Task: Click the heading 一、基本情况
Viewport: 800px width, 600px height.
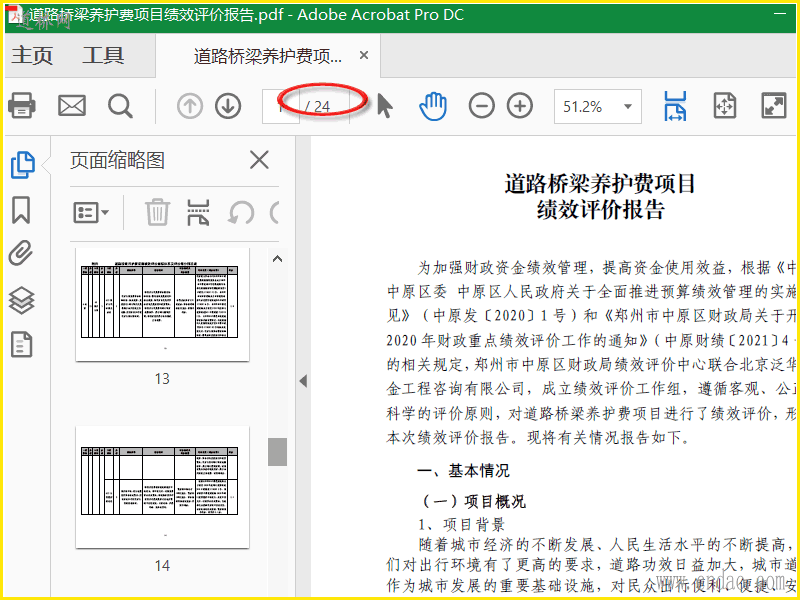Action: (463, 470)
